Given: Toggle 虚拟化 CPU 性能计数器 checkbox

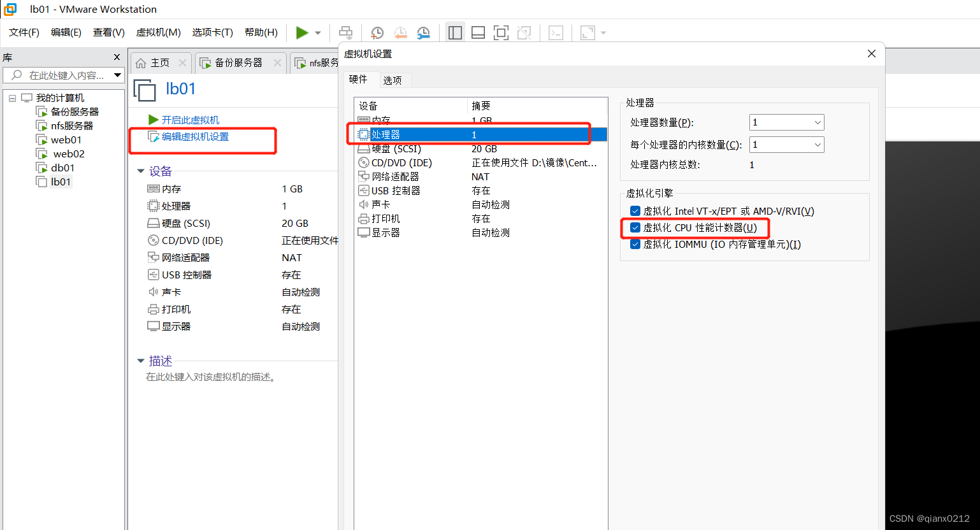Looking at the screenshot, I should (x=635, y=227).
